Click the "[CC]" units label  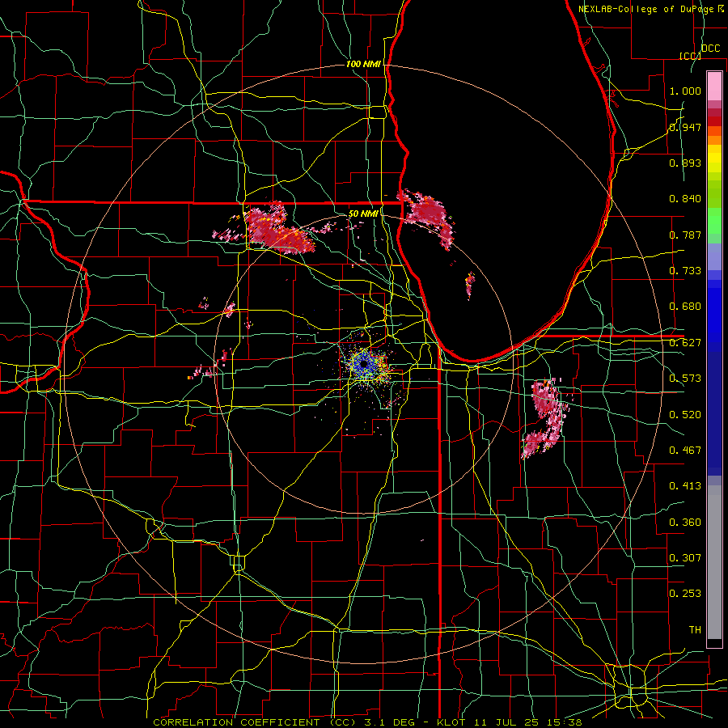[690, 56]
